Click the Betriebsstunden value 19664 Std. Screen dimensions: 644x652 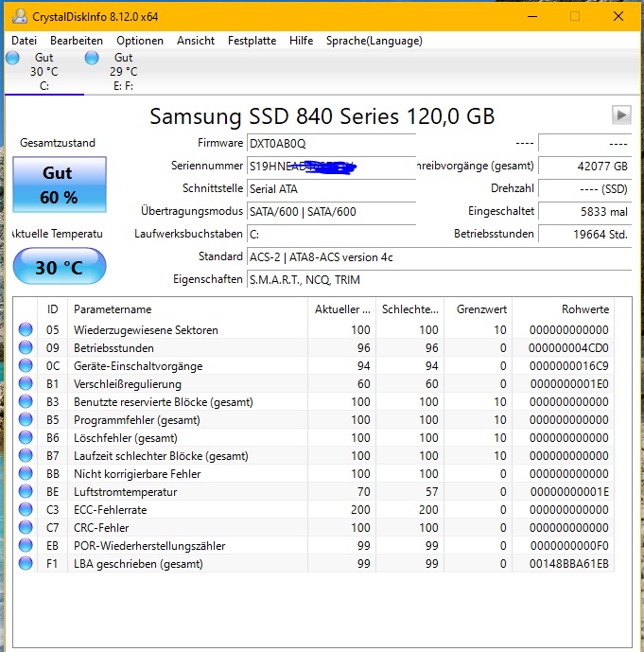pyautogui.click(x=585, y=234)
